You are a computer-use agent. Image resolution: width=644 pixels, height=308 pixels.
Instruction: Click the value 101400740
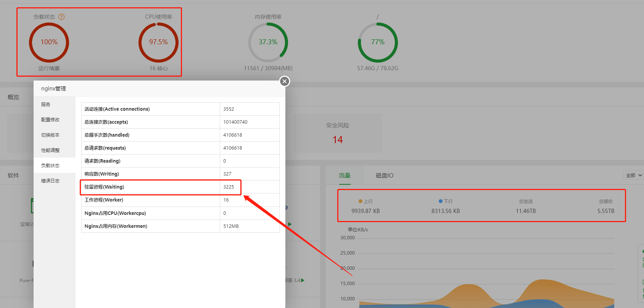(235, 122)
